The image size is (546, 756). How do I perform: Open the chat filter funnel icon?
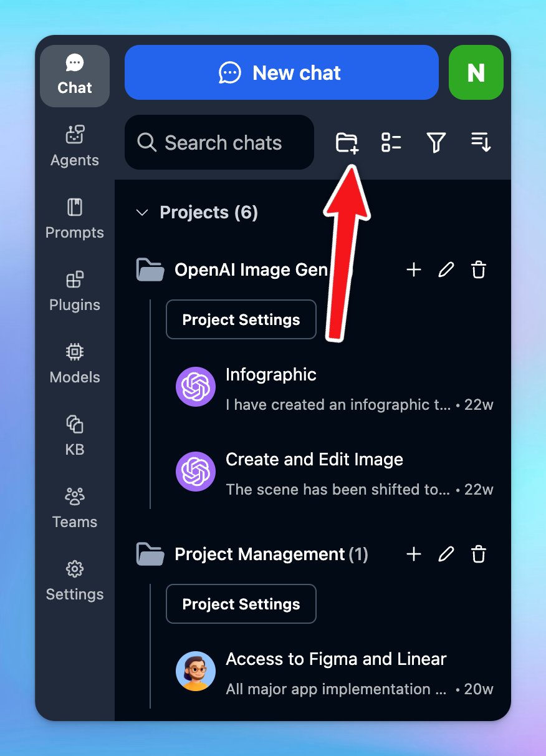(436, 143)
